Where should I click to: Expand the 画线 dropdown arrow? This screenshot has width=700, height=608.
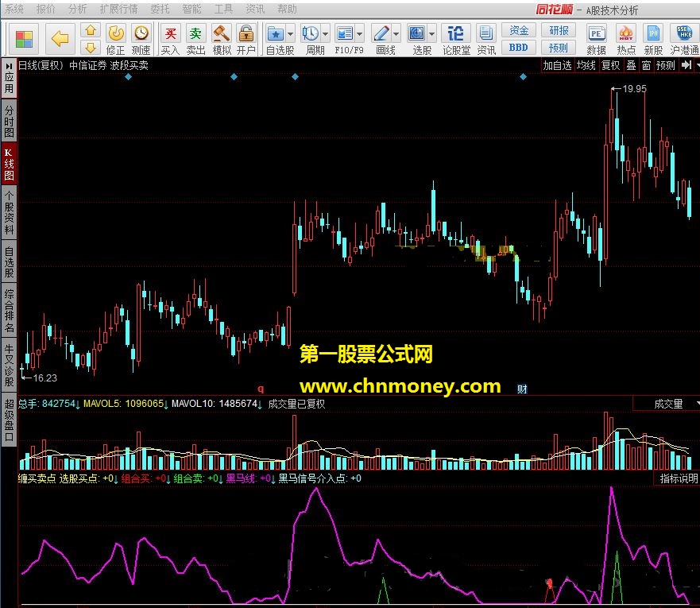(x=396, y=34)
